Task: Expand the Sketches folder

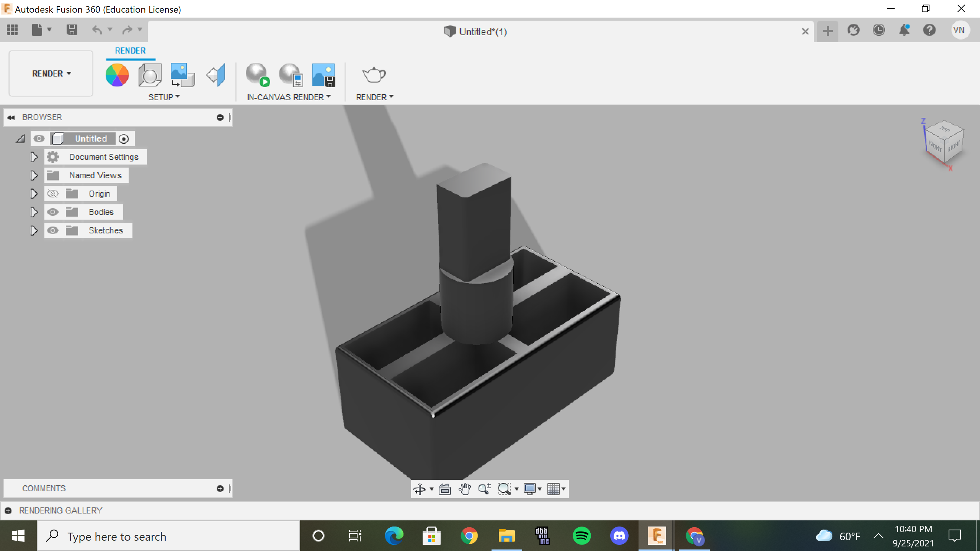Action: [34, 230]
